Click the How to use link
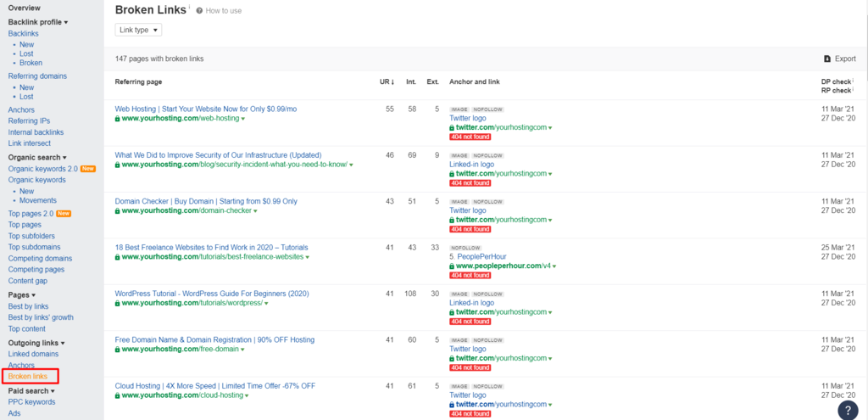Image resolution: width=868 pixels, height=420 pixels. click(x=224, y=10)
